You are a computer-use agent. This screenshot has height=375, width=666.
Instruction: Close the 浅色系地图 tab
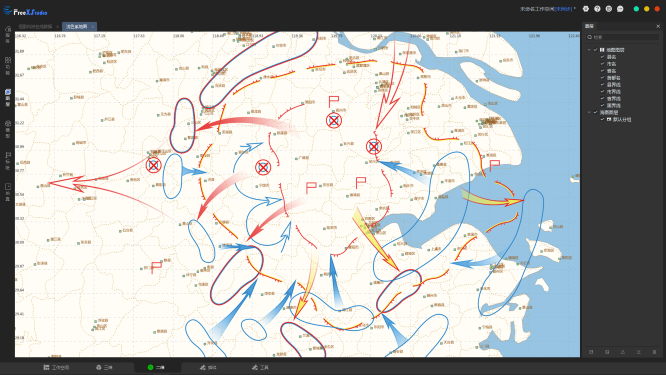point(93,27)
